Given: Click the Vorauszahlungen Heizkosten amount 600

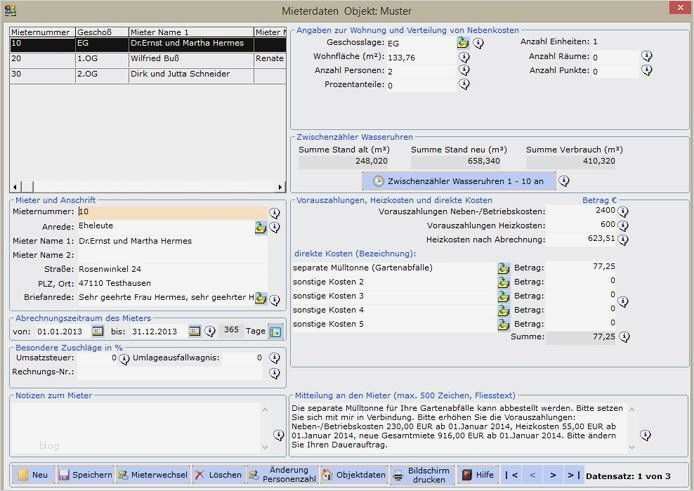Looking at the screenshot, I should 582,225.
